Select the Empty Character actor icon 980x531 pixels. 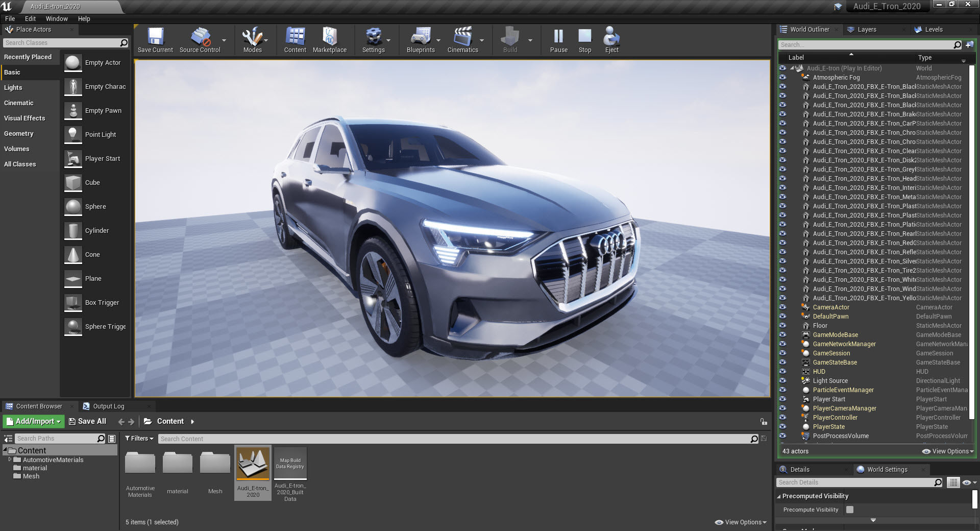[x=73, y=87]
